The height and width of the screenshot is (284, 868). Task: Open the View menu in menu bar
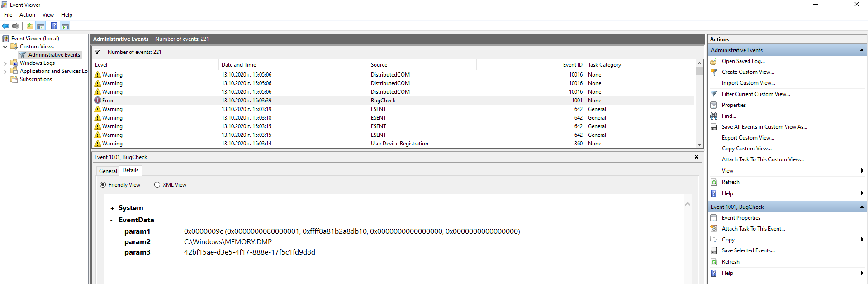48,15
